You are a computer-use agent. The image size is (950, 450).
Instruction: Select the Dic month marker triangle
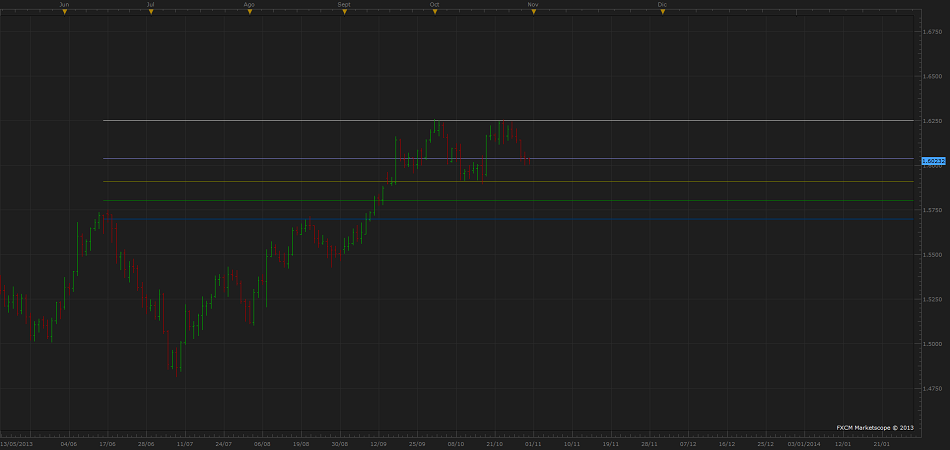click(x=662, y=12)
